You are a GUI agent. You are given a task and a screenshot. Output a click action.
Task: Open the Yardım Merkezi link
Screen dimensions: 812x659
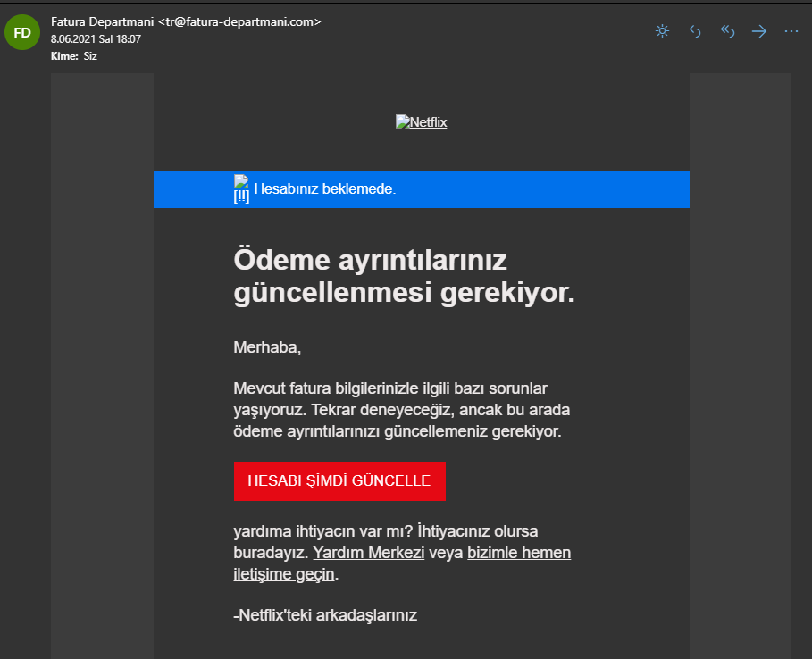point(369,553)
